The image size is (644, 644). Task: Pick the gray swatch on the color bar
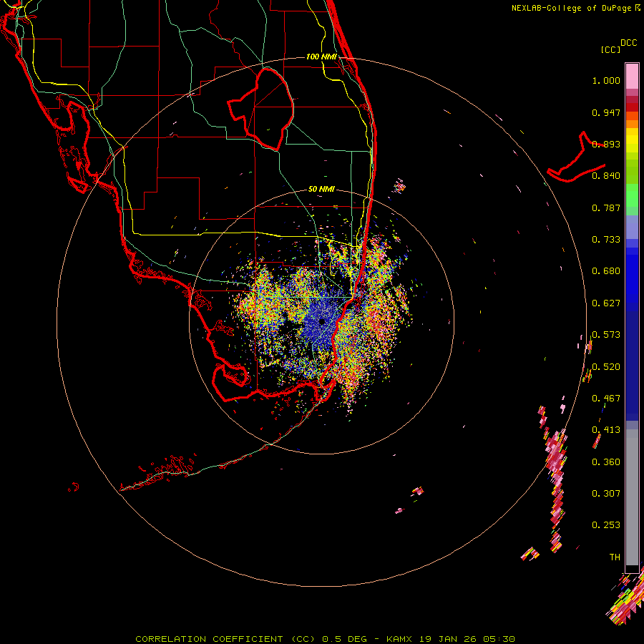pos(632,497)
